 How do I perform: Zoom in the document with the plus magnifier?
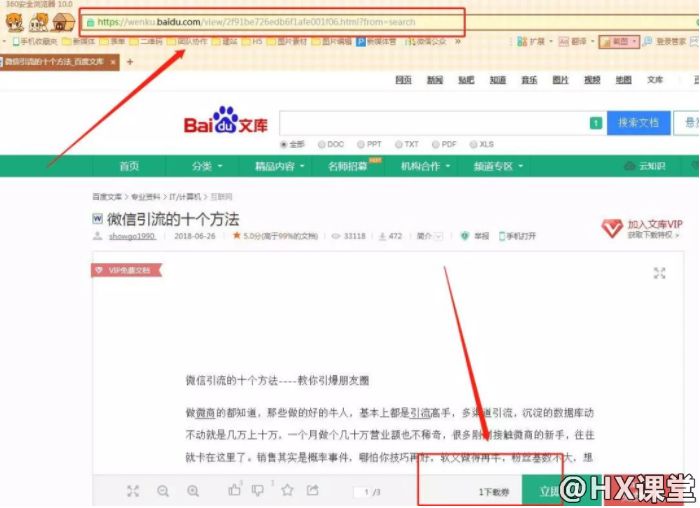coord(193,491)
